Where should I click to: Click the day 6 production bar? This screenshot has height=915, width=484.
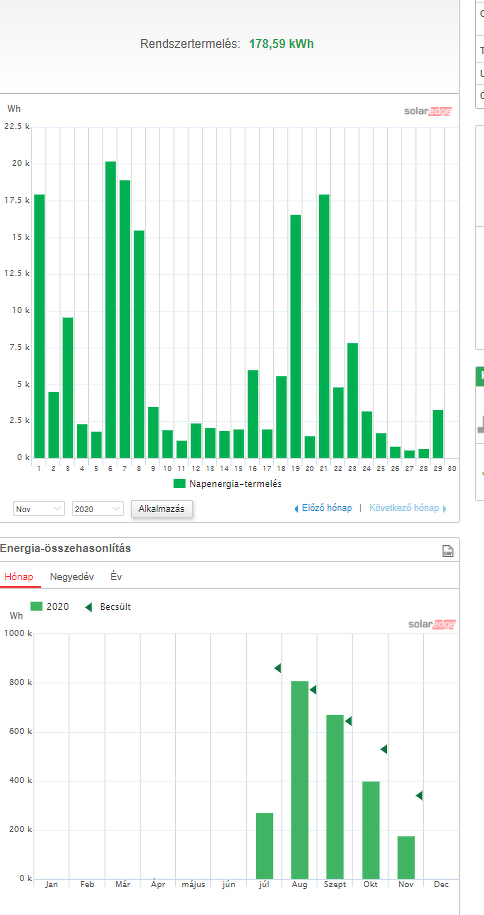(110, 309)
